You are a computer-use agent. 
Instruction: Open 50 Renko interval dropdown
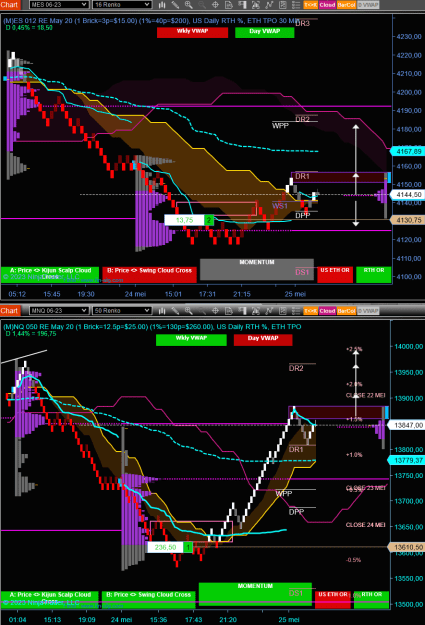click(122, 311)
